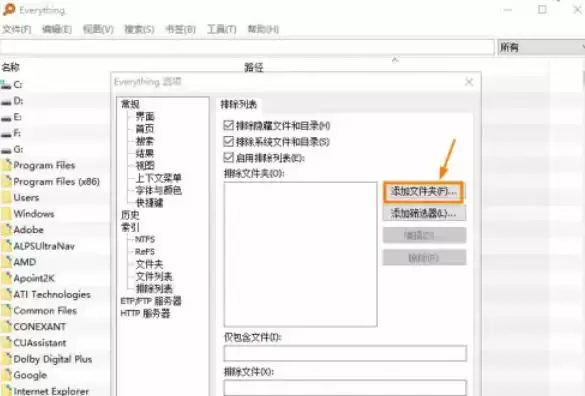The image size is (585, 396).
Task: Open the 工具(T) menu
Action: tap(222, 29)
